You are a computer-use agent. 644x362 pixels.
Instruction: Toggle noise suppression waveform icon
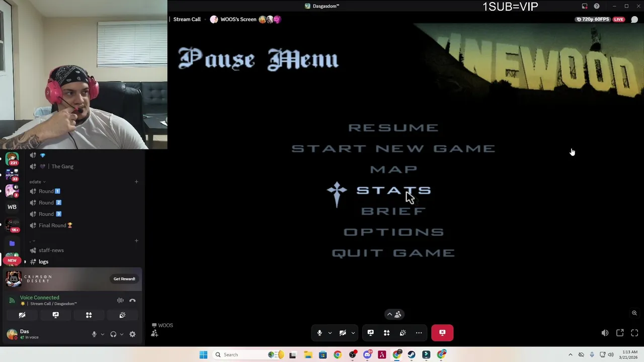[x=120, y=301]
